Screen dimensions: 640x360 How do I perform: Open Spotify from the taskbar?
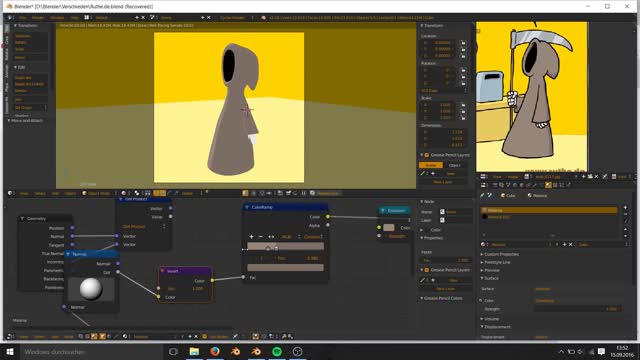[277, 351]
